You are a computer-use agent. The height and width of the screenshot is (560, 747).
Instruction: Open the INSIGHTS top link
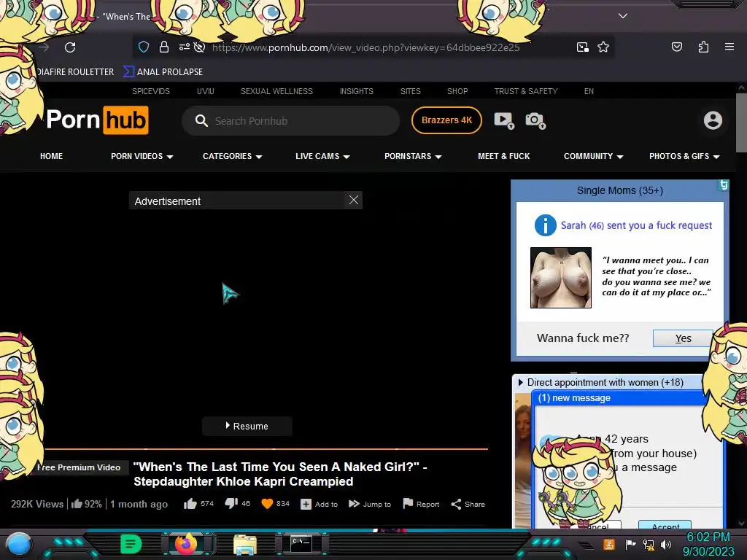pyautogui.click(x=356, y=91)
